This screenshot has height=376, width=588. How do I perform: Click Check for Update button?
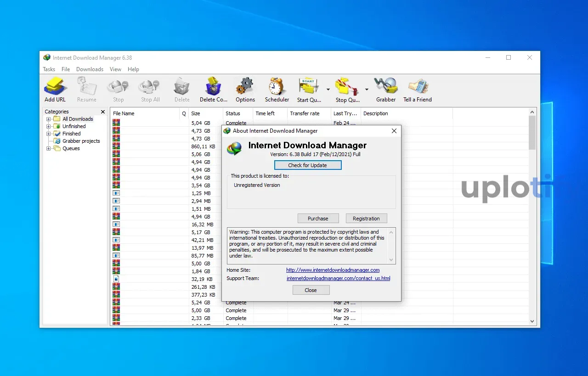(308, 165)
